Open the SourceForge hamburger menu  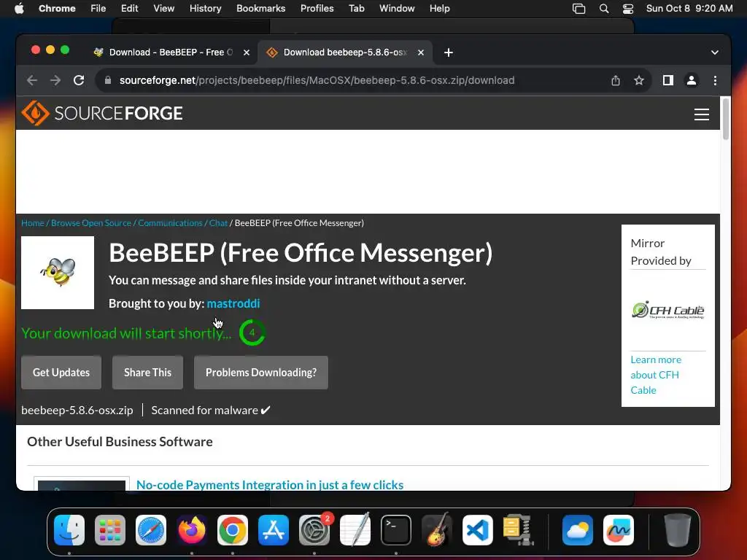click(701, 114)
